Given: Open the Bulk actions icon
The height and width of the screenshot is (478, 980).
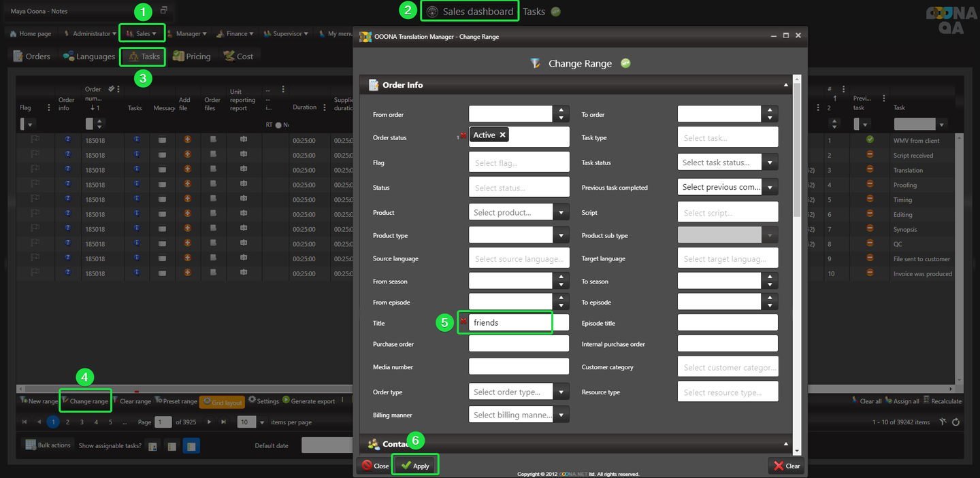Looking at the screenshot, I should point(31,445).
